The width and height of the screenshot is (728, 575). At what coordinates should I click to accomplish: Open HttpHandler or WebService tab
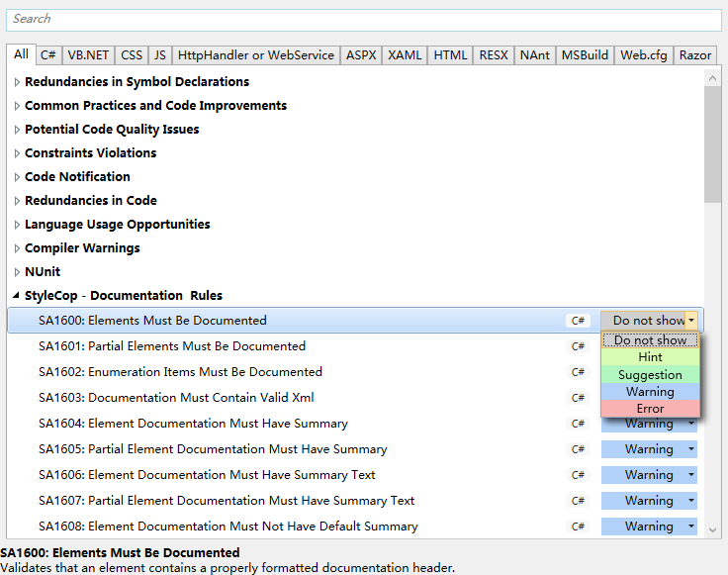click(x=256, y=55)
